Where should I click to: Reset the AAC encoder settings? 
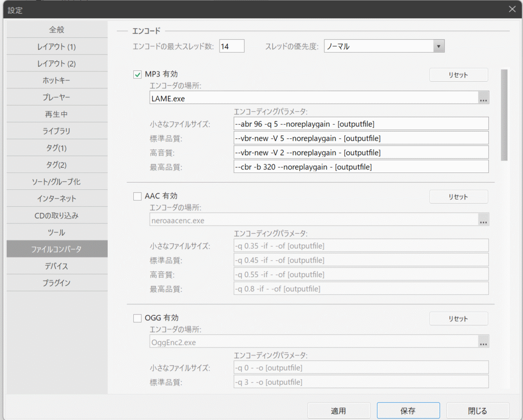tap(458, 197)
